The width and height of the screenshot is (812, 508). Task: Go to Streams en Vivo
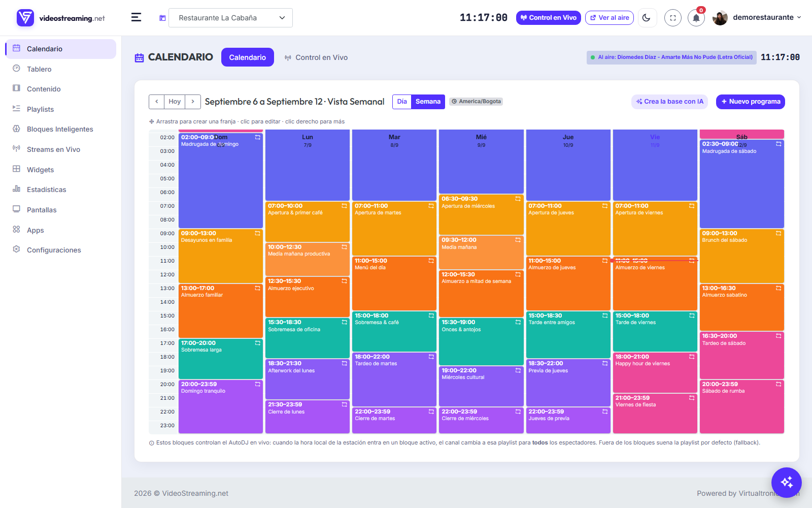click(60, 149)
